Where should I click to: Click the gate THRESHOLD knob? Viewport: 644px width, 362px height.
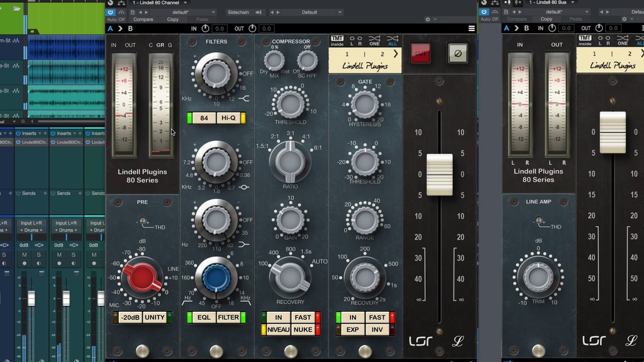(365, 162)
